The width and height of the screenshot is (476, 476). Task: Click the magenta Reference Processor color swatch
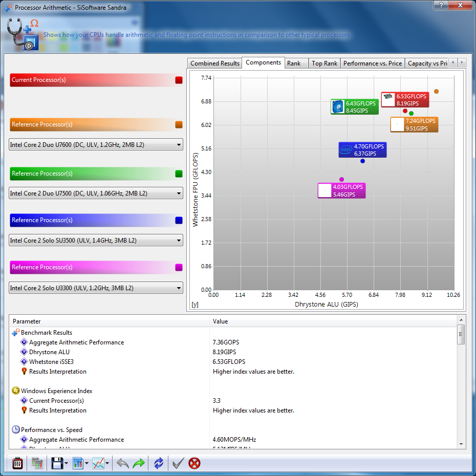point(179,268)
